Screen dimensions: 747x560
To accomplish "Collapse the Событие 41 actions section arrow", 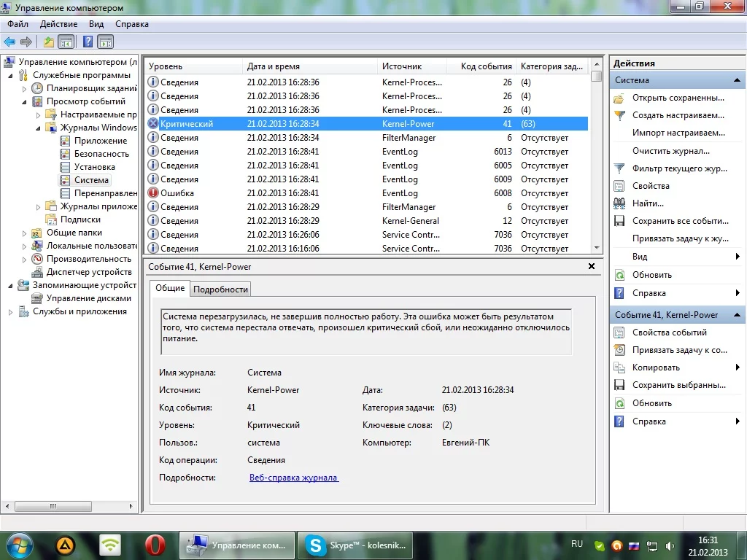I will 737,315.
